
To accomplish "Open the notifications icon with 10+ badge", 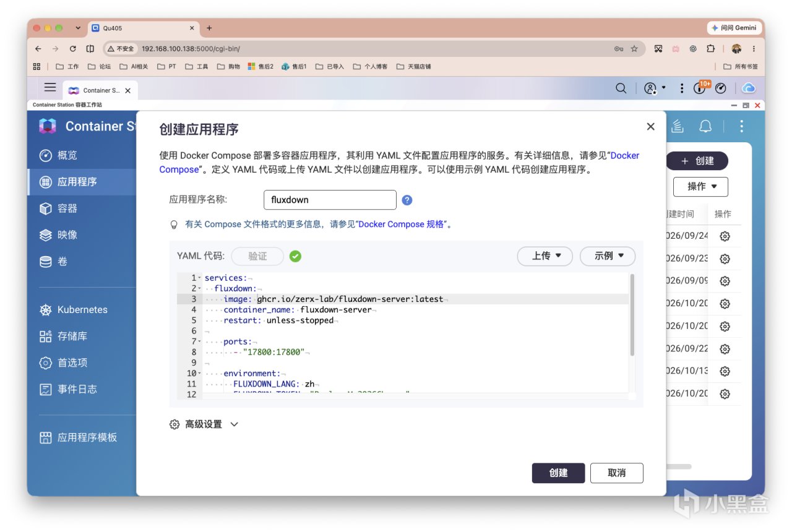I will click(700, 88).
